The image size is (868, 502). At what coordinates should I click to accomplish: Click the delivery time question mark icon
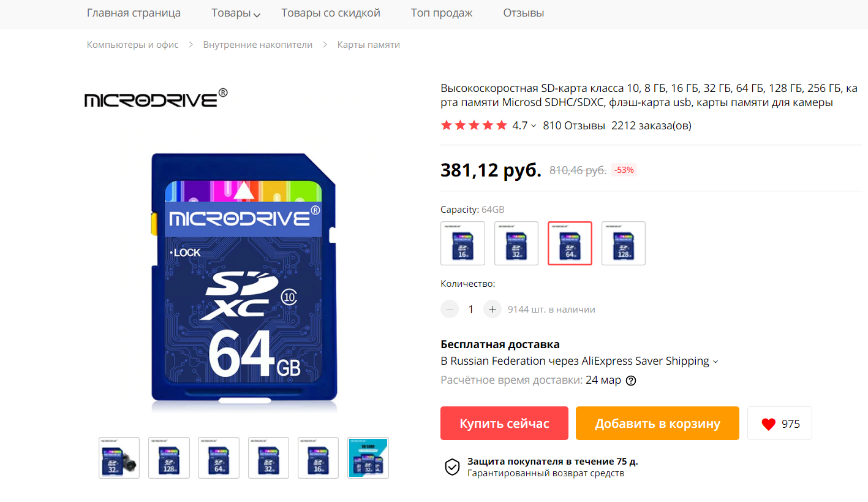631,381
